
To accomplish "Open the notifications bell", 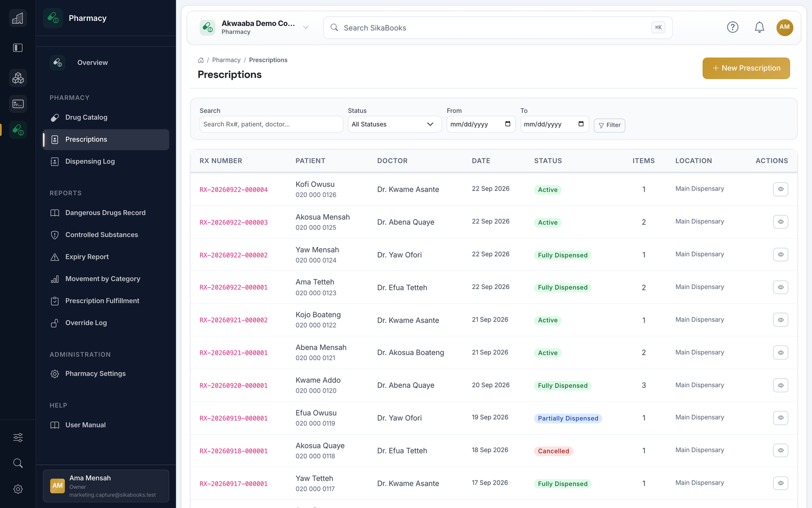I will click(x=759, y=27).
